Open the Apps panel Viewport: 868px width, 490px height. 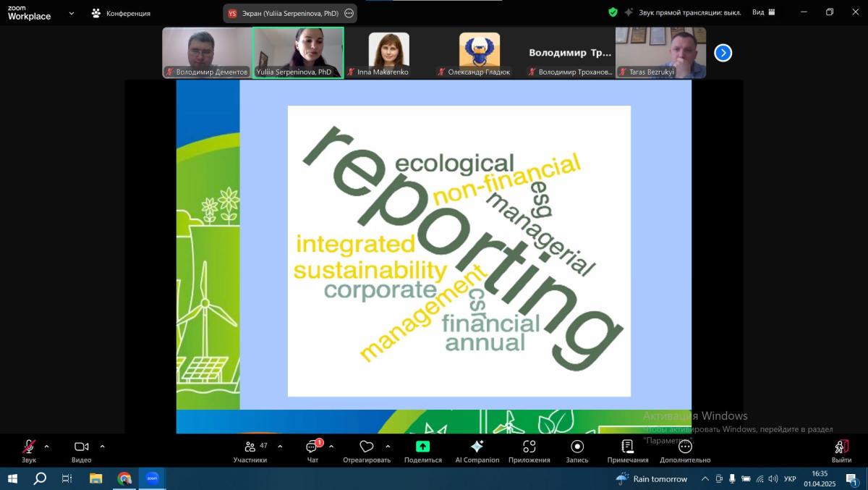(529, 447)
